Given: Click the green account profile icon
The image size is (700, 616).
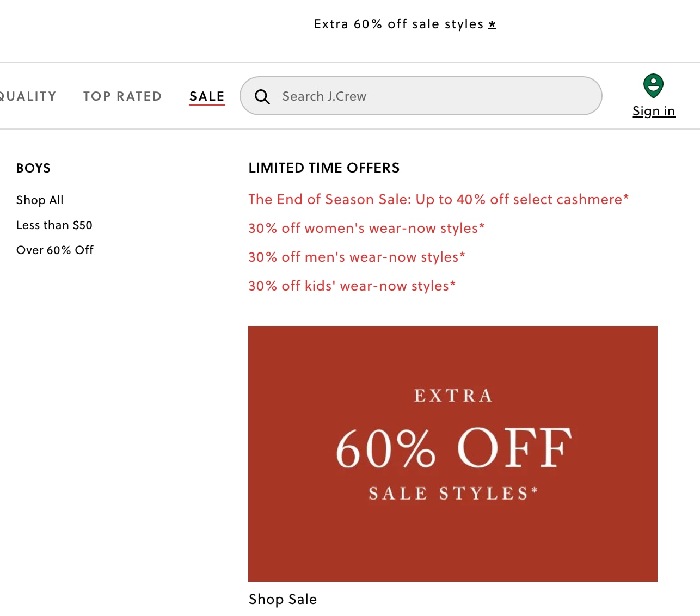Looking at the screenshot, I should 653,86.
